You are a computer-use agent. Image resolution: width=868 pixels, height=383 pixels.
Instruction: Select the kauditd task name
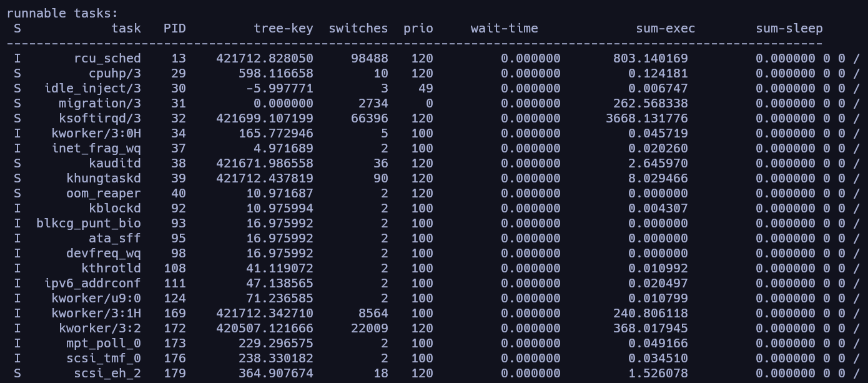[115, 163]
